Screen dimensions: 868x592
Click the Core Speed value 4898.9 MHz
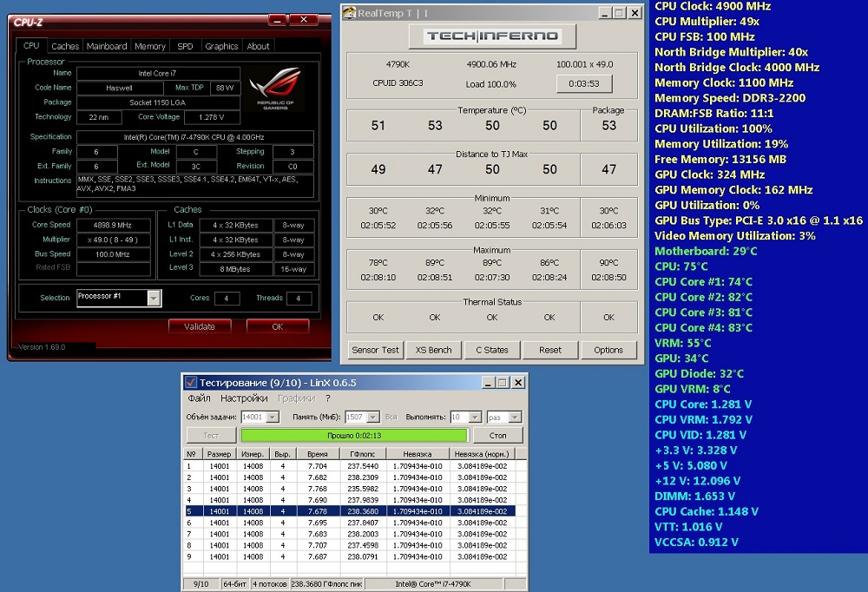tap(113, 225)
